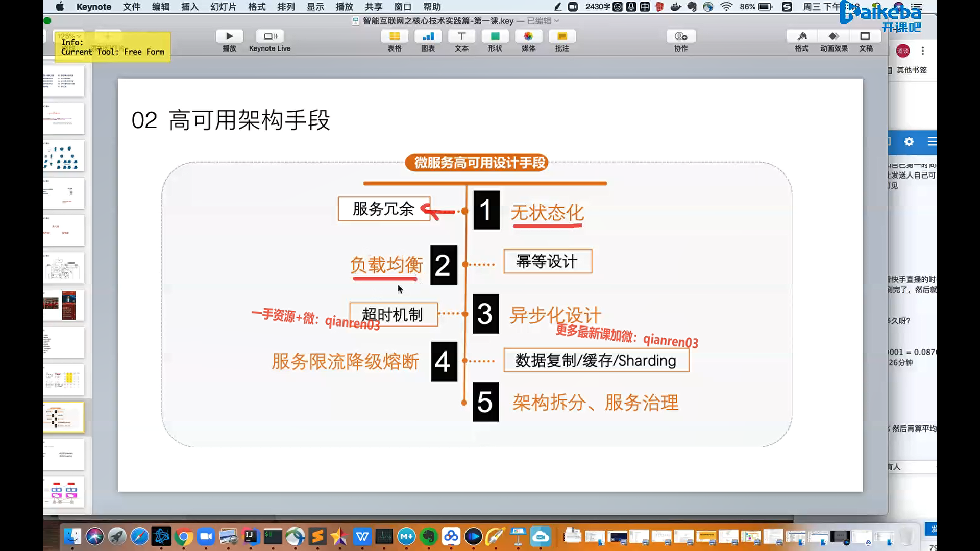Insert a table with 表格 tool
This screenshot has width=980, height=551.
[x=394, y=36]
